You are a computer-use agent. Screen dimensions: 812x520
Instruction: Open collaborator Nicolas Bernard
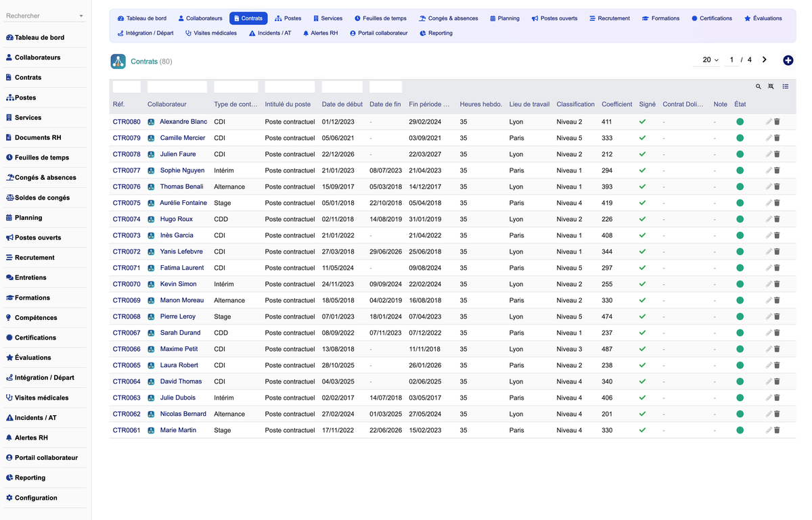[x=183, y=414]
